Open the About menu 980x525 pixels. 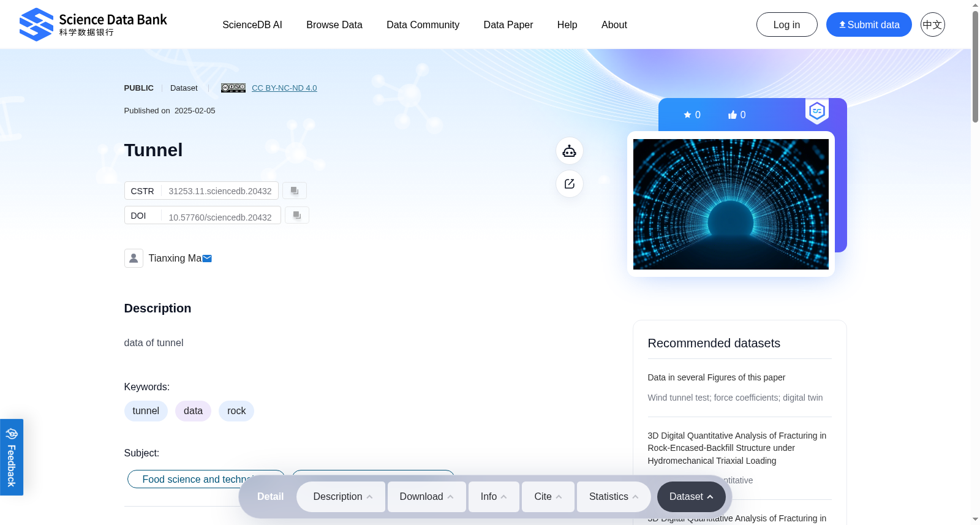pos(614,25)
